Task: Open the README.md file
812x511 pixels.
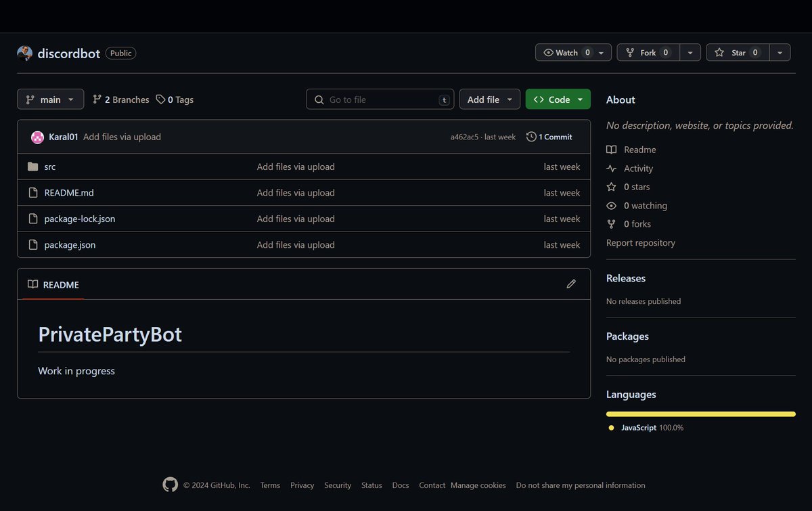Action: [x=69, y=193]
